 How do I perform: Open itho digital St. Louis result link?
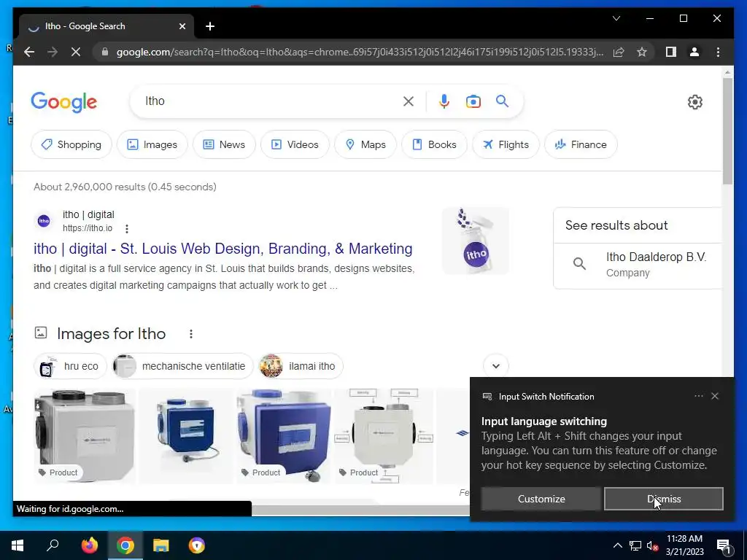tap(223, 249)
